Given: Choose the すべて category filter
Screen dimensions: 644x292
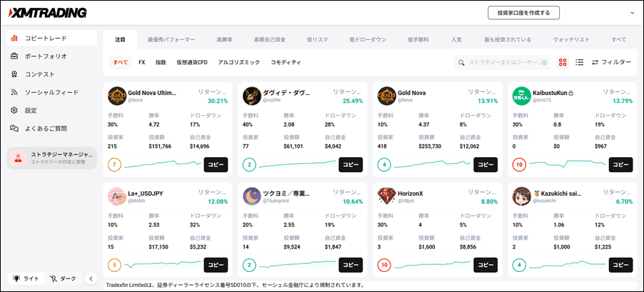Looking at the screenshot, I should pos(121,62).
